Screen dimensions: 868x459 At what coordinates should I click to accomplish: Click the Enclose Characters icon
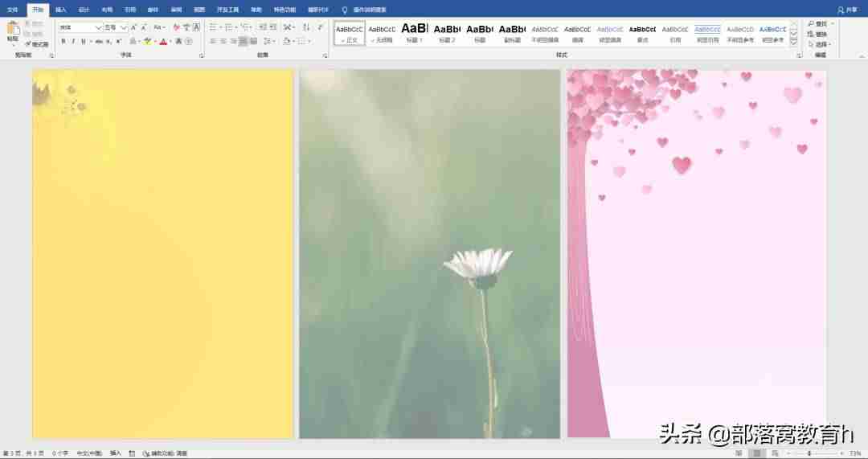click(188, 42)
